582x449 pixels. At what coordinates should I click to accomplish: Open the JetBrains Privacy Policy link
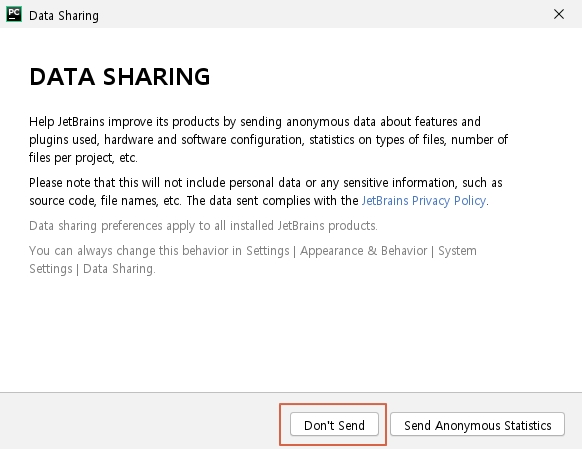click(424, 201)
